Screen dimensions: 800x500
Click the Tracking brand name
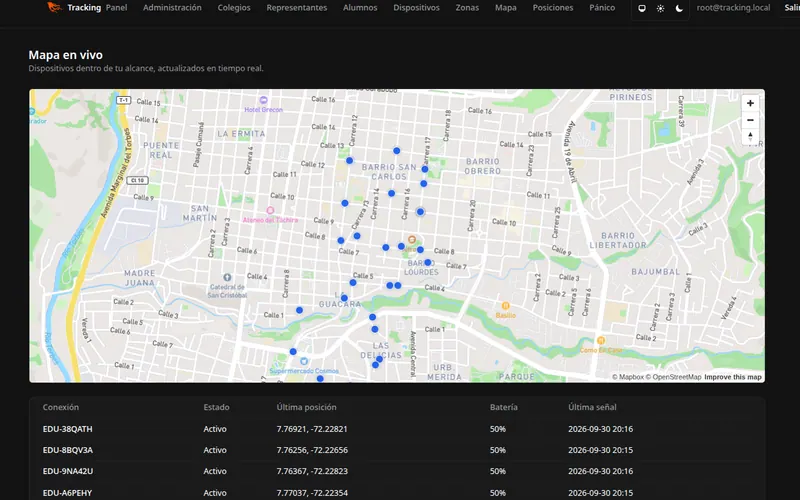84,8
